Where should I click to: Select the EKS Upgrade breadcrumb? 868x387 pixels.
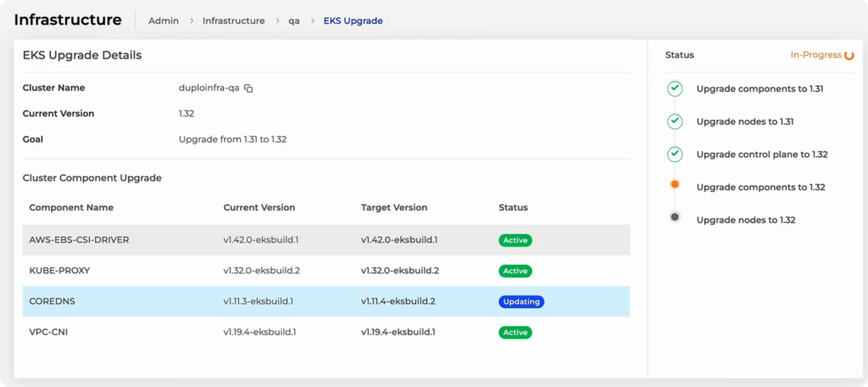point(353,20)
